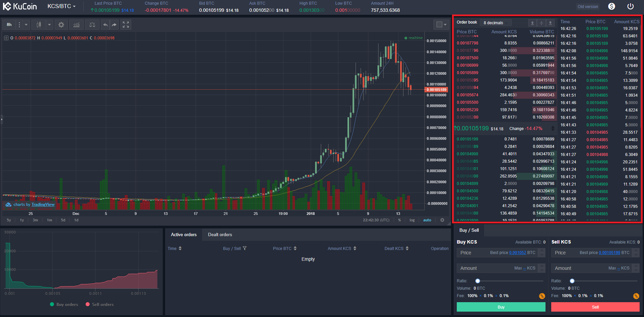The width and height of the screenshot is (644, 317).
Task: Toggle Buy orders in depth chart legend
Action: pyautogui.click(x=64, y=304)
